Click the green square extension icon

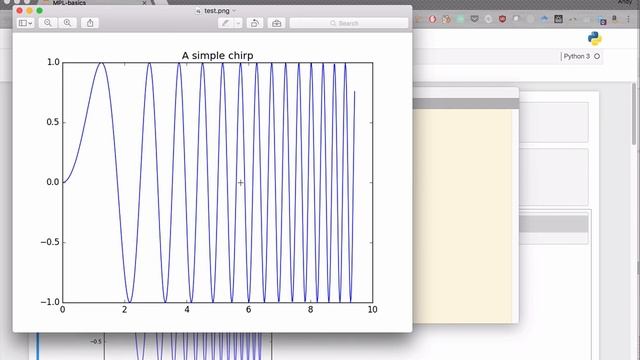tap(460, 19)
